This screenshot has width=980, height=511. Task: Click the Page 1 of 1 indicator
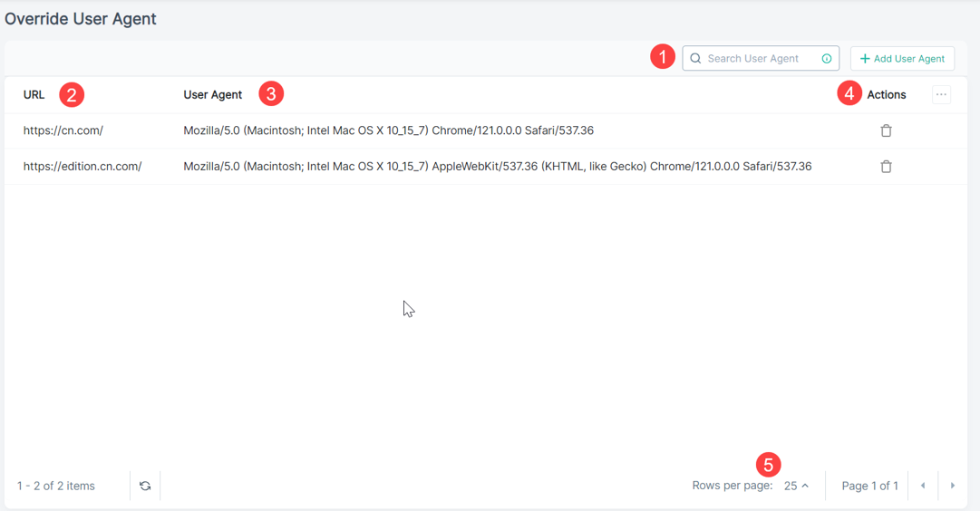coord(869,486)
